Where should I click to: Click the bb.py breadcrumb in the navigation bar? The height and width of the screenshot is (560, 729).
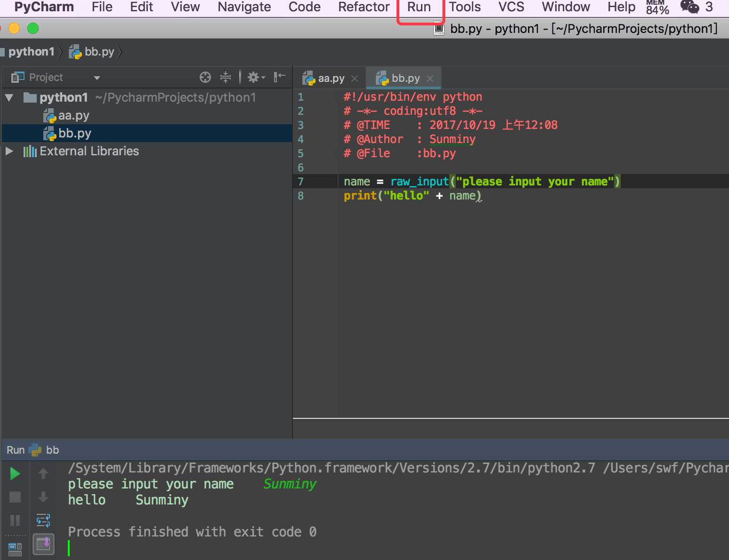tap(92, 52)
